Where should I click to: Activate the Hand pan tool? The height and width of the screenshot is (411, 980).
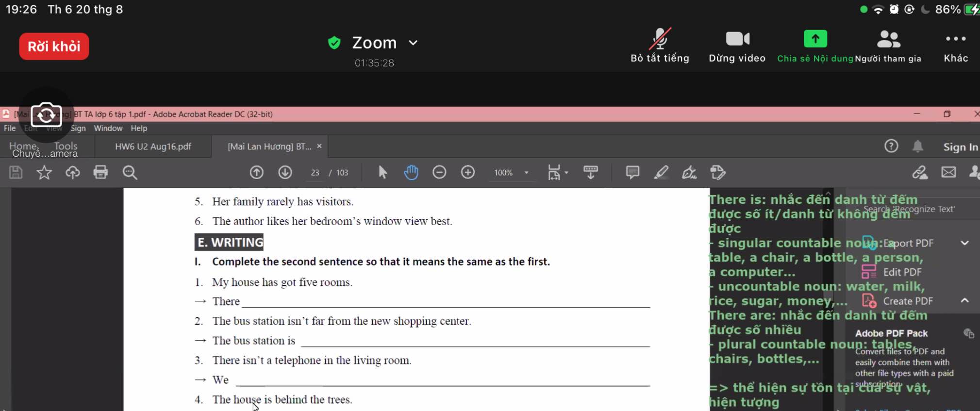(x=411, y=172)
